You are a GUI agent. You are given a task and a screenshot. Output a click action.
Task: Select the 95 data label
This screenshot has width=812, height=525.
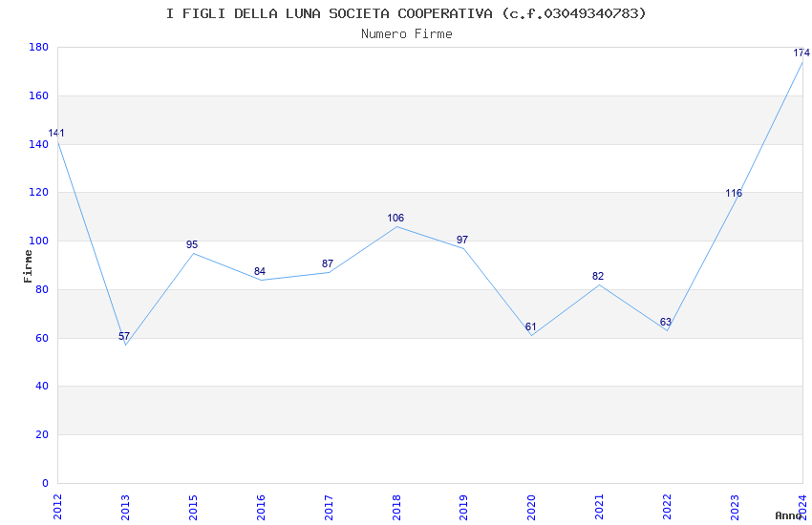(192, 245)
